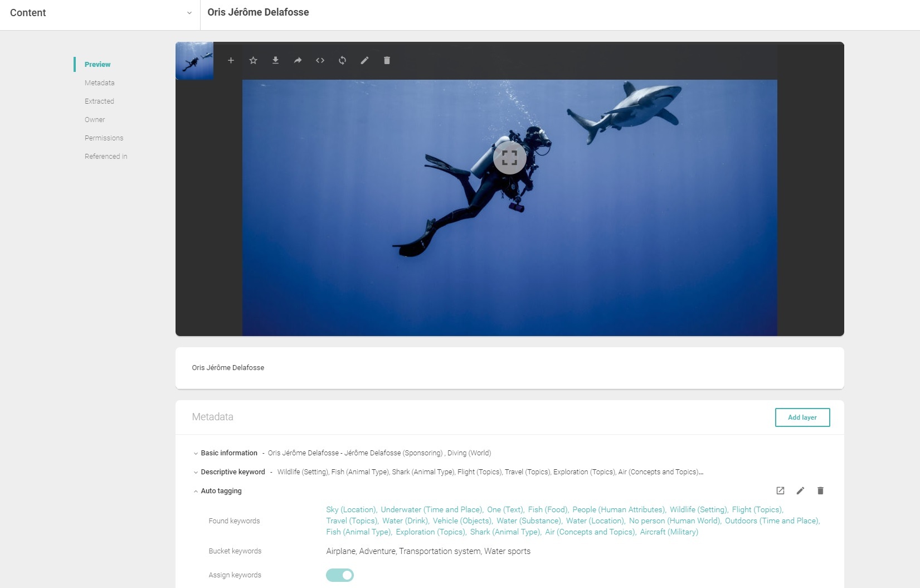This screenshot has width=920, height=588.
Task: Click the Fish (Food) keyword link
Action: 548,509
